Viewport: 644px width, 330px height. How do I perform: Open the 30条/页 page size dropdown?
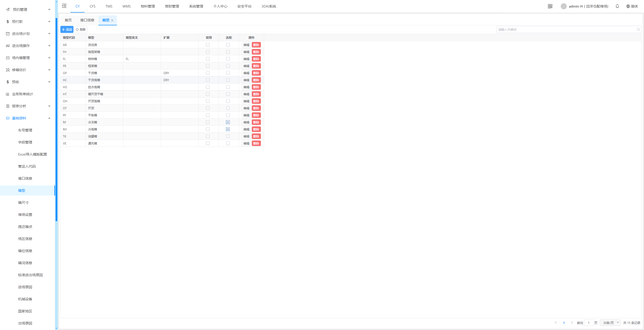click(x=610, y=323)
